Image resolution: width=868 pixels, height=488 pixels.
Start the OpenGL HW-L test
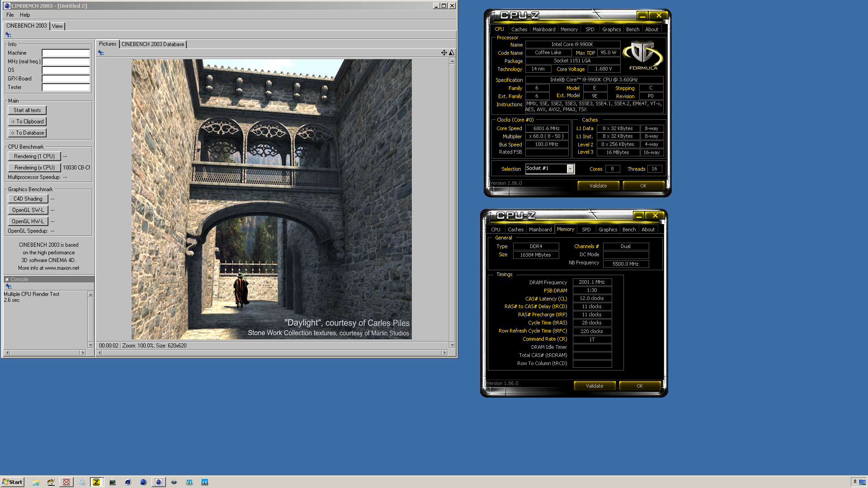[28, 221]
